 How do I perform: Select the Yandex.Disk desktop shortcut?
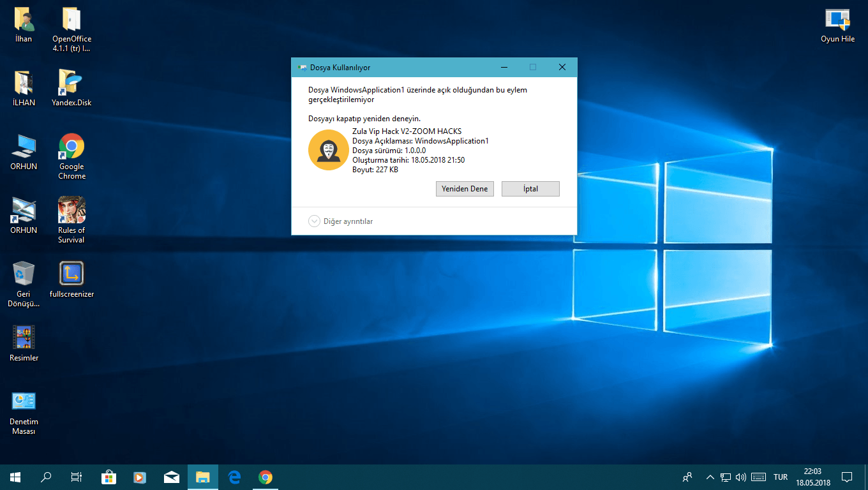click(x=71, y=88)
